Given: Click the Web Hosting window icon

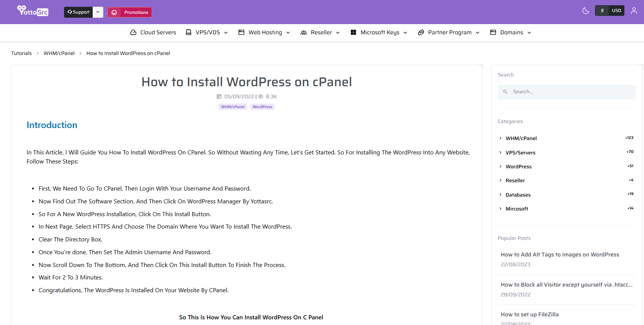Looking at the screenshot, I should (x=242, y=32).
